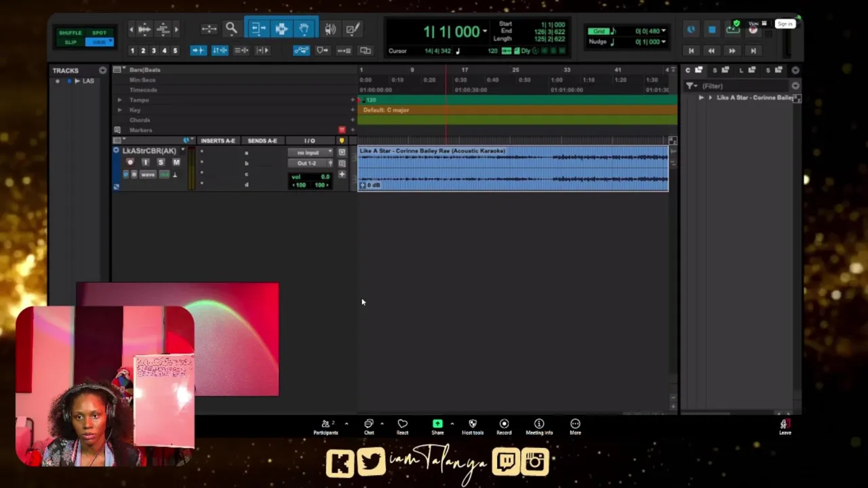Open Zoom Participants panel
This screenshot has height=488, width=868.
[x=325, y=427]
